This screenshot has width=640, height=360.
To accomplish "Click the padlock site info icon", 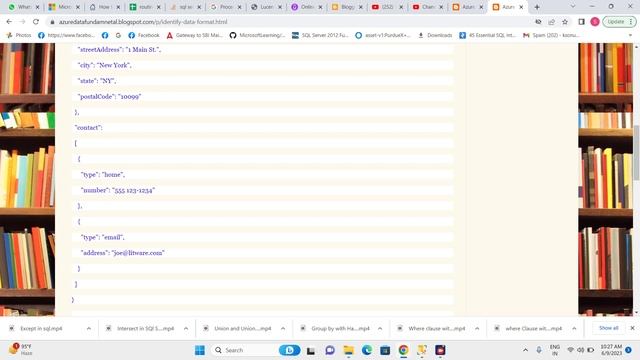I will [x=52, y=22].
